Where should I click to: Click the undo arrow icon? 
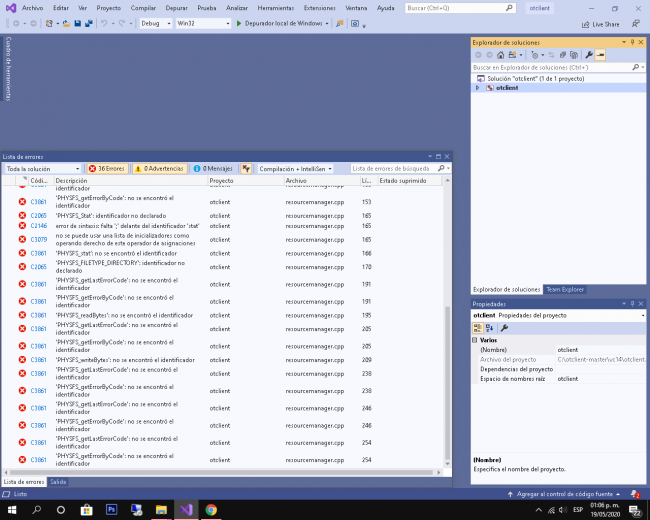(x=104, y=24)
